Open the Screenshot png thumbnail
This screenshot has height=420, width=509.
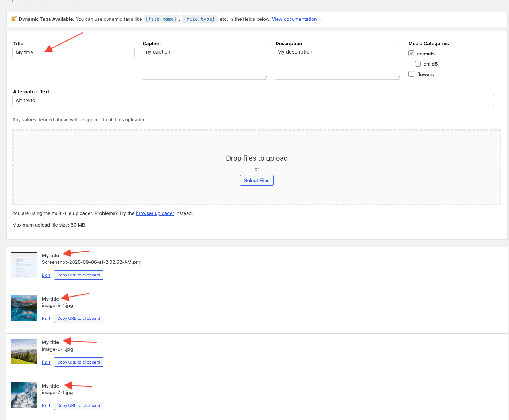24,265
